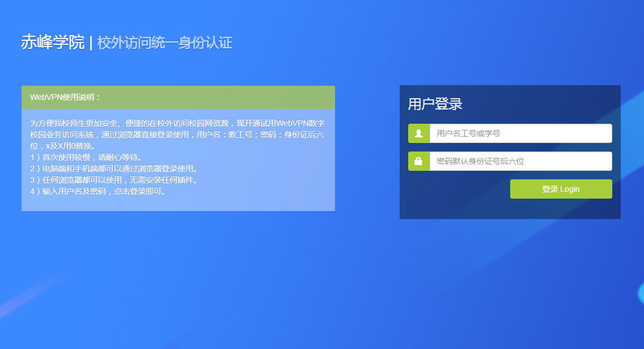The height and width of the screenshot is (349, 644).
Task: Submit with the 登录 Login button
Action: tap(561, 189)
